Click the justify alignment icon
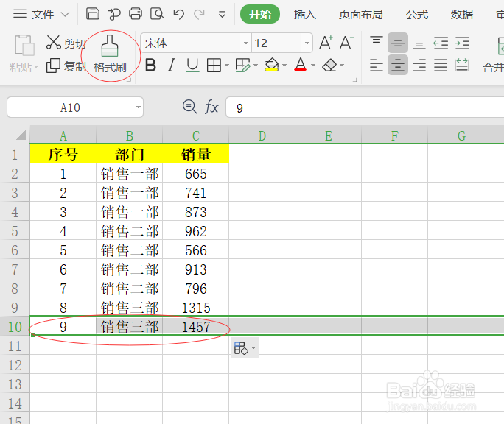Screen dimensions: 504x424 [441, 66]
